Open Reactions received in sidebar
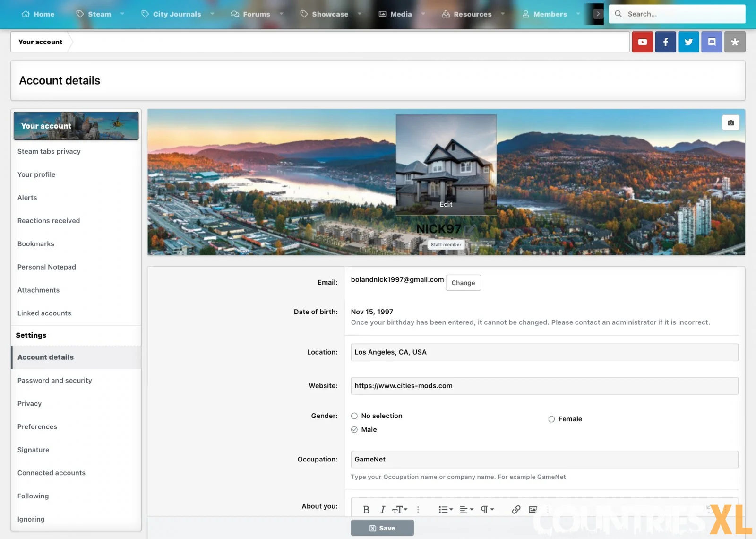The width and height of the screenshot is (756, 539). [x=49, y=221]
